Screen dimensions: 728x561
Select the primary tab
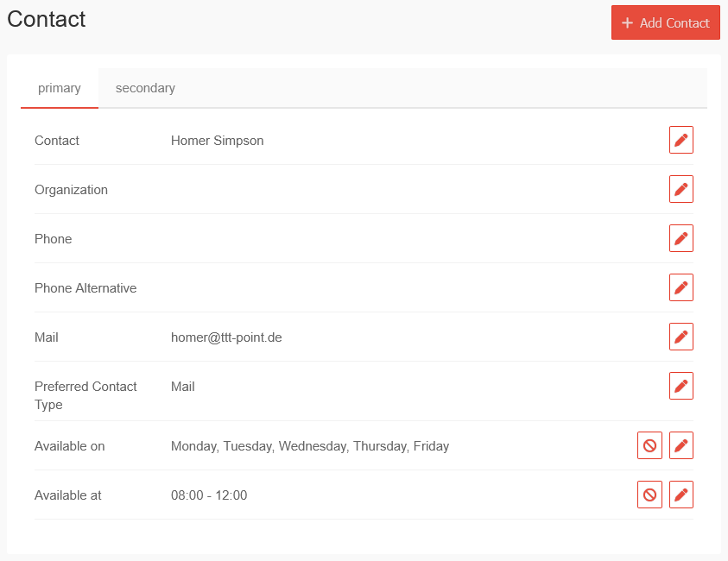pyautogui.click(x=60, y=88)
